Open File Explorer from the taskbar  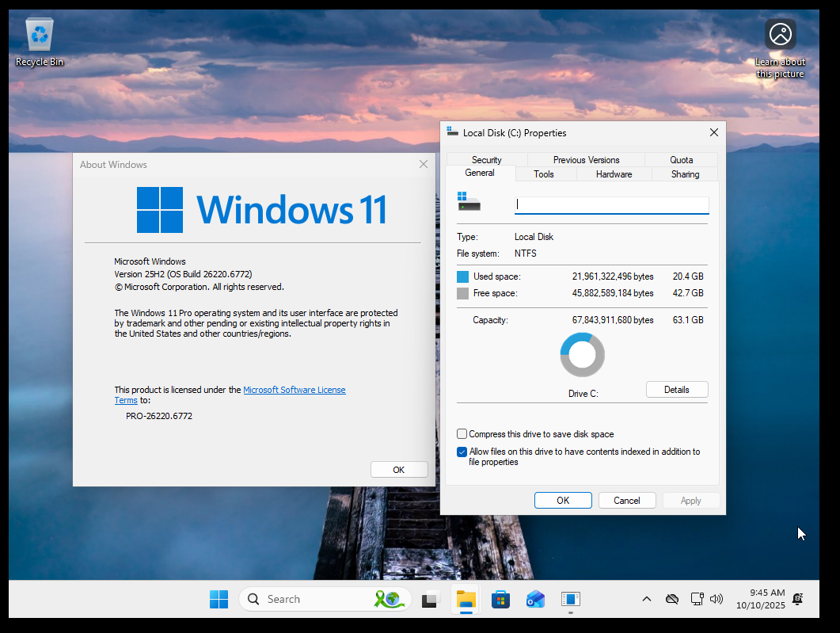pyautogui.click(x=466, y=599)
